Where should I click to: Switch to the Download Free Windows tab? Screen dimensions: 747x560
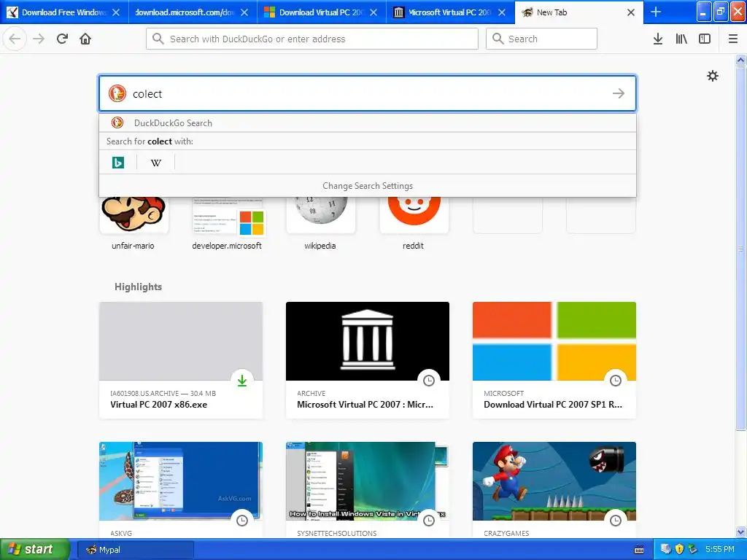[x=64, y=12]
